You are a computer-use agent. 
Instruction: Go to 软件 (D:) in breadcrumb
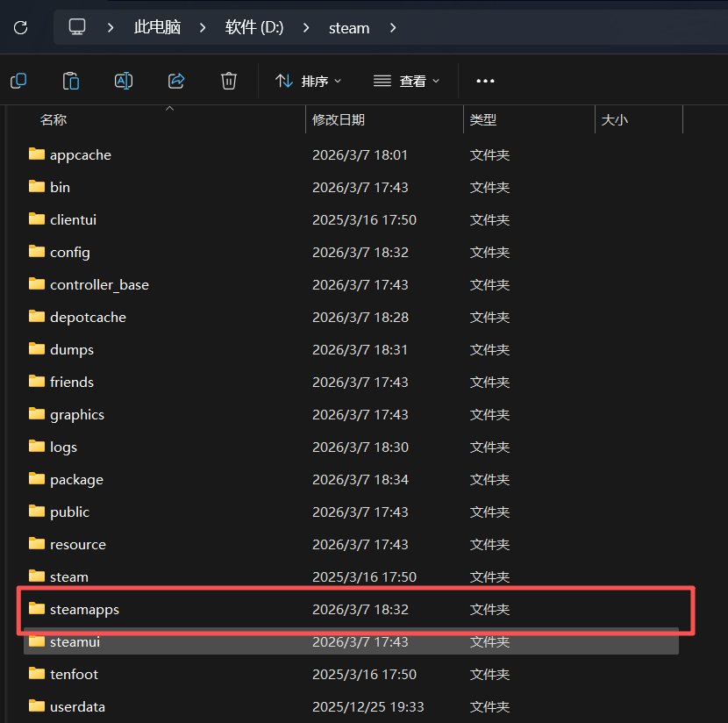pyautogui.click(x=254, y=27)
